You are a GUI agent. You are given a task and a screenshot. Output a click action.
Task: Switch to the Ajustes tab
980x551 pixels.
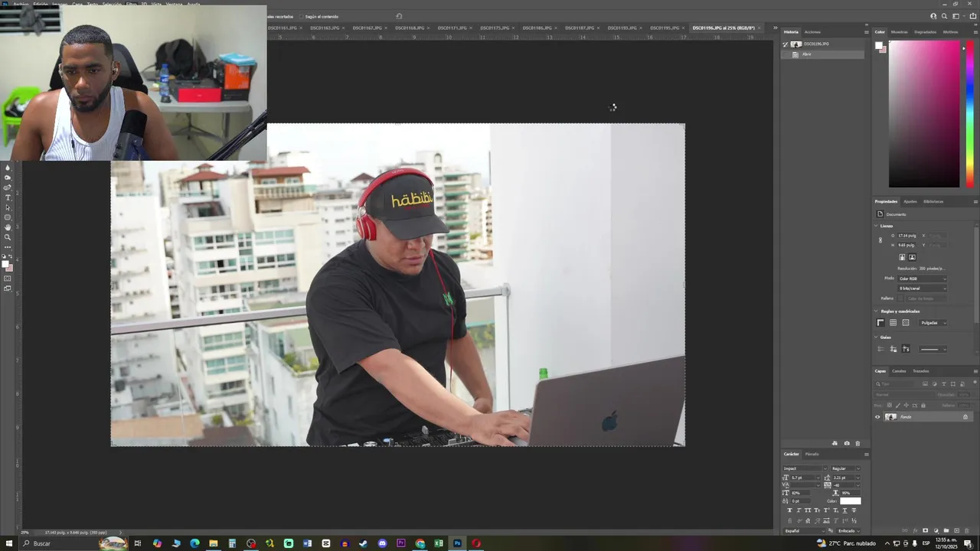pos(910,201)
